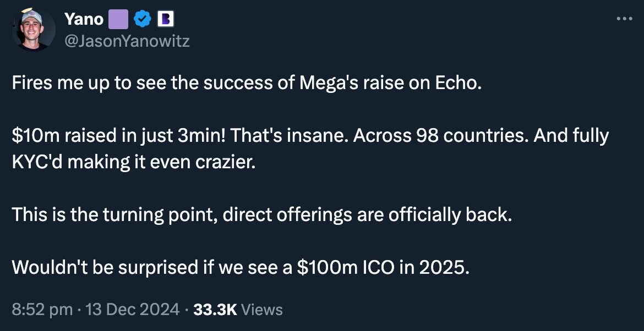Open the 33.3K view count
This screenshot has height=331, width=644.
(215, 309)
